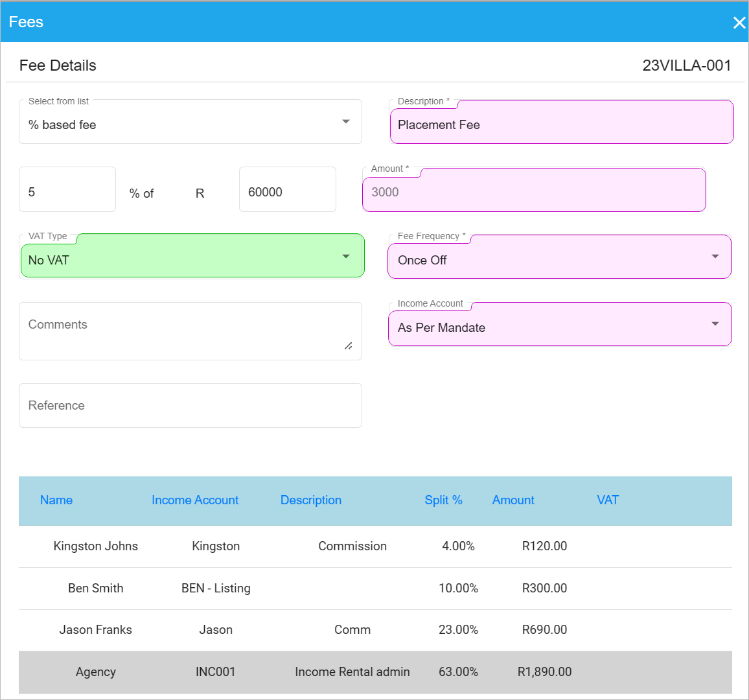Click the VAT column header
Image resolution: width=749 pixels, height=700 pixels.
608,500
